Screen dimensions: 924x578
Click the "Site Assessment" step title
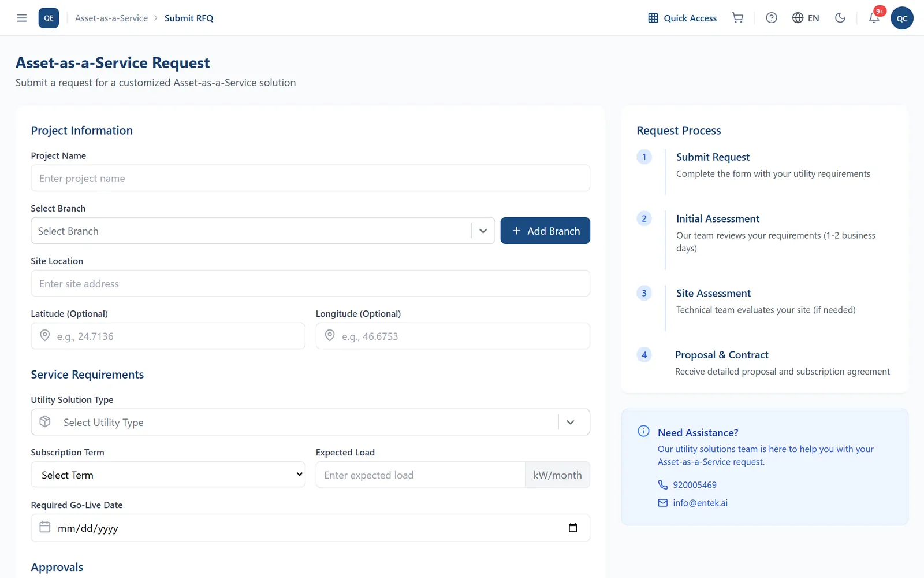(713, 293)
